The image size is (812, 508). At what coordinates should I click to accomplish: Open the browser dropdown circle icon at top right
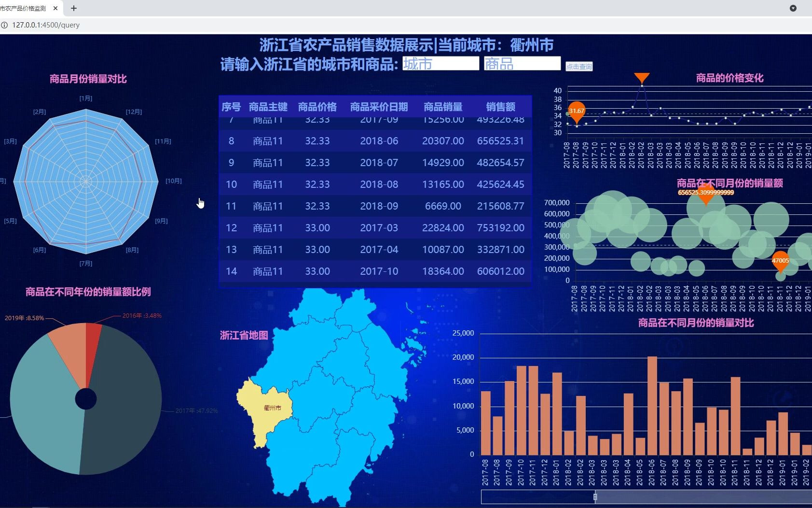[792, 8]
